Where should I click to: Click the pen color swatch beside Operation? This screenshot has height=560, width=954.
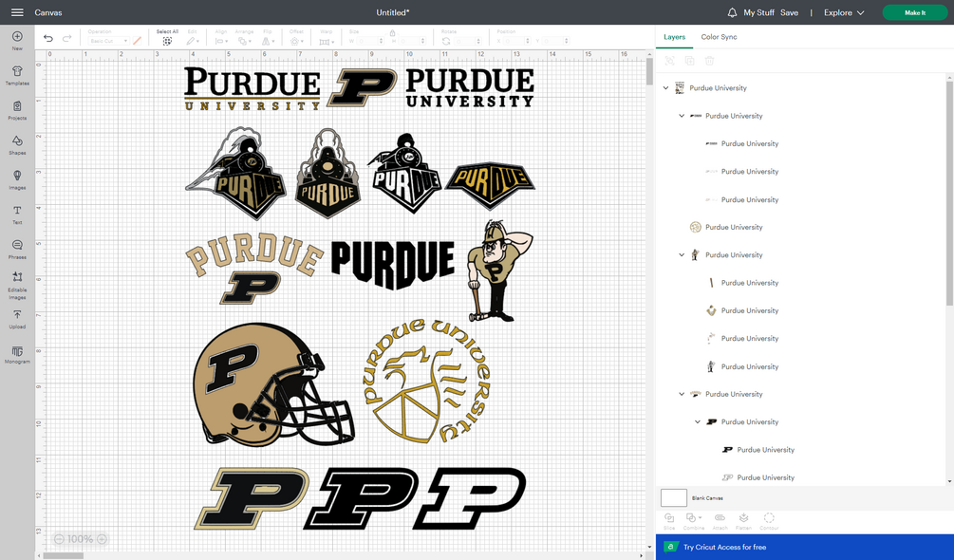pos(137,41)
